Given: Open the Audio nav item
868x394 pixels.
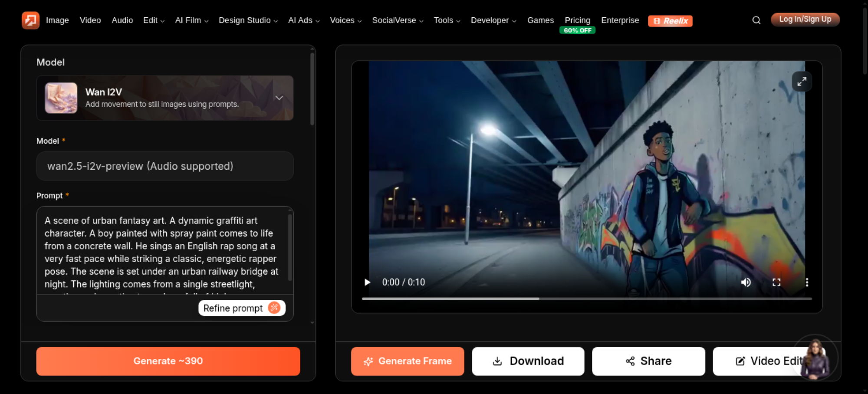Looking at the screenshot, I should 122,20.
